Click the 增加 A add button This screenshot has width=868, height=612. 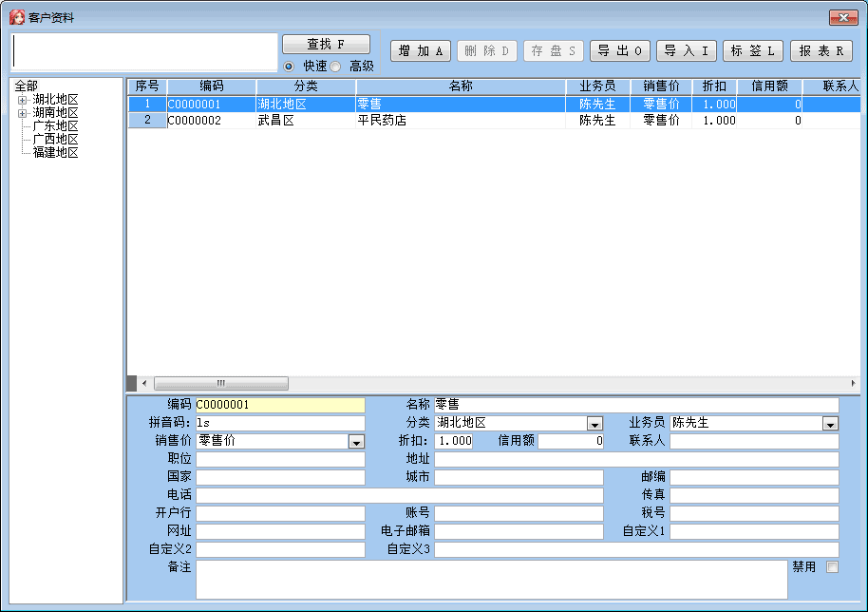click(x=420, y=51)
